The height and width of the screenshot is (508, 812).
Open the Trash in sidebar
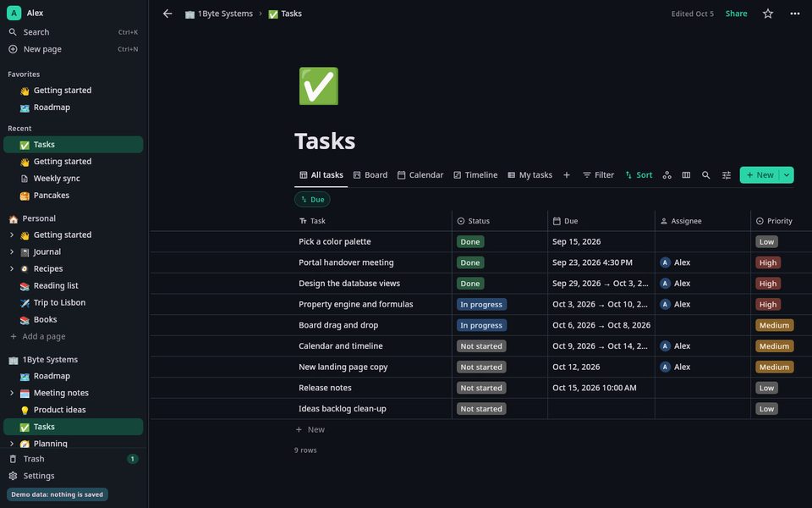coord(73,459)
